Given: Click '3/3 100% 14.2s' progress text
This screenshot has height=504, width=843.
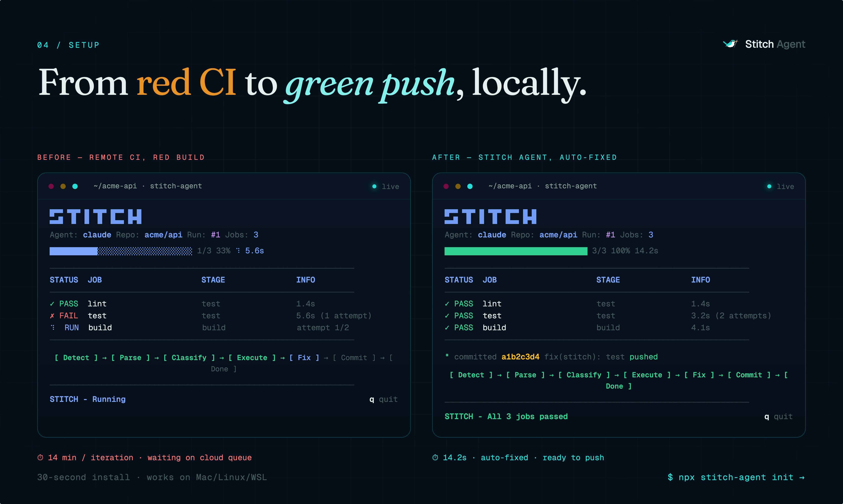Looking at the screenshot, I should pyautogui.click(x=625, y=251).
